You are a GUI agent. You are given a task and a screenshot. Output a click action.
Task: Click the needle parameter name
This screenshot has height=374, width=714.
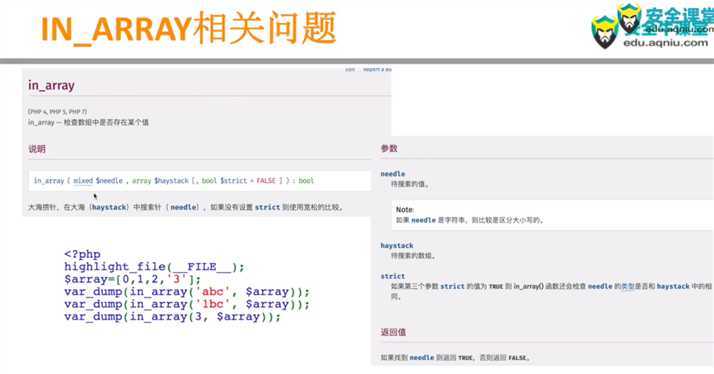coord(393,174)
